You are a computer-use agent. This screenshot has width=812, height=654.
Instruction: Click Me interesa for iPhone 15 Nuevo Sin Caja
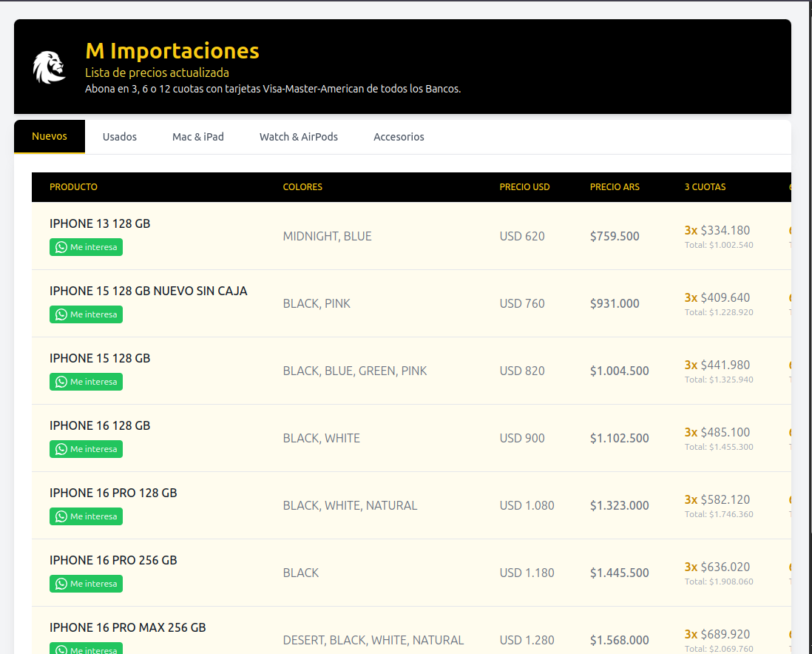click(86, 314)
